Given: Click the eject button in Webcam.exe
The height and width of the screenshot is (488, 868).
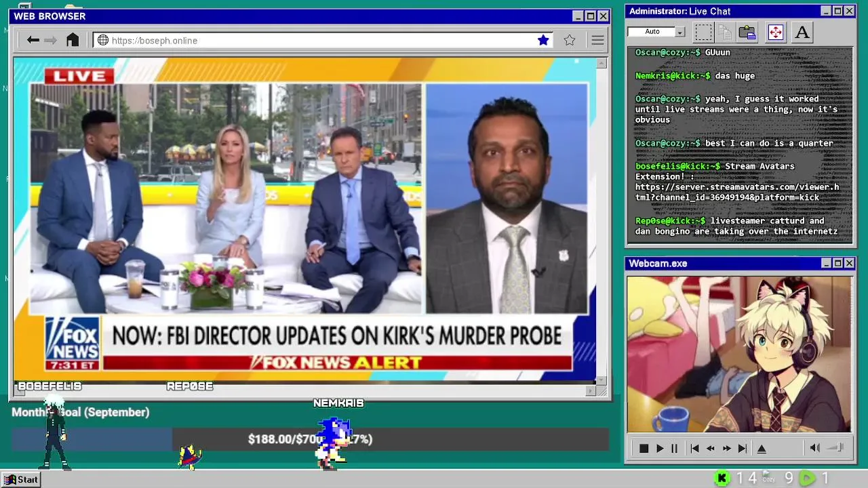Looking at the screenshot, I should point(762,448).
